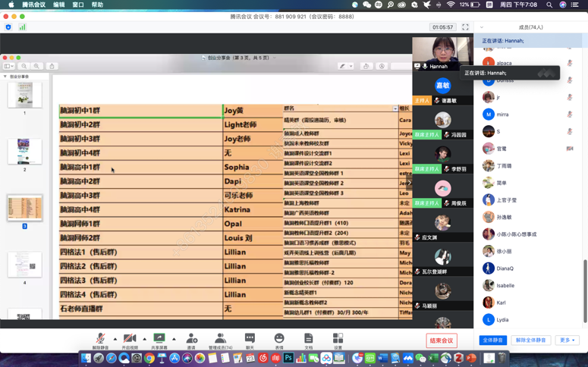The image size is (588, 367).
Task: Open the 窗口 menu in menu bar
Action: (78, 5)
